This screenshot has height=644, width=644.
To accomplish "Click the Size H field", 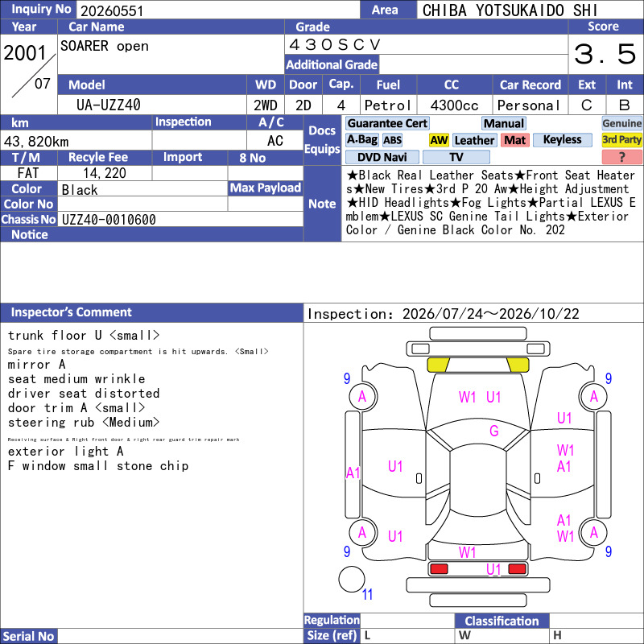I will click(597, 636).
